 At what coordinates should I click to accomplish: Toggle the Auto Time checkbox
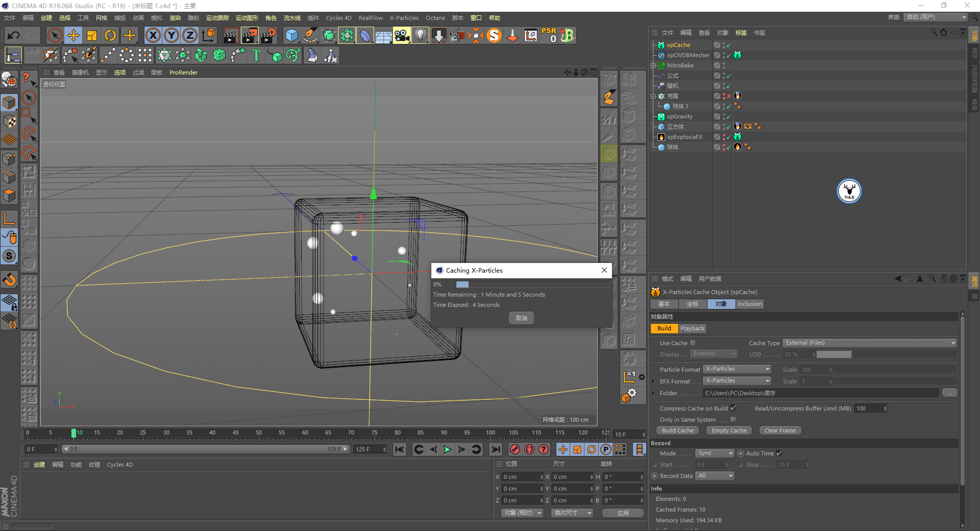779,453
